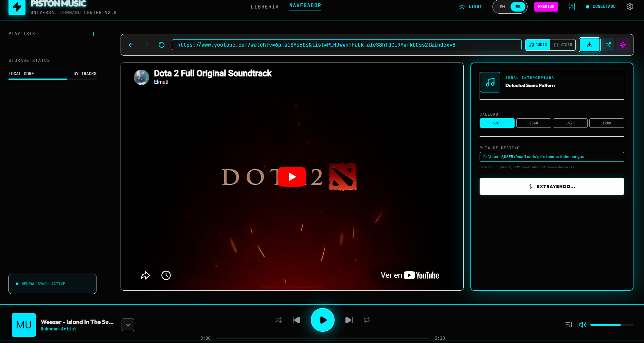Click the detected music note icon
Screen dimensions: 644x343
point(490,82)
